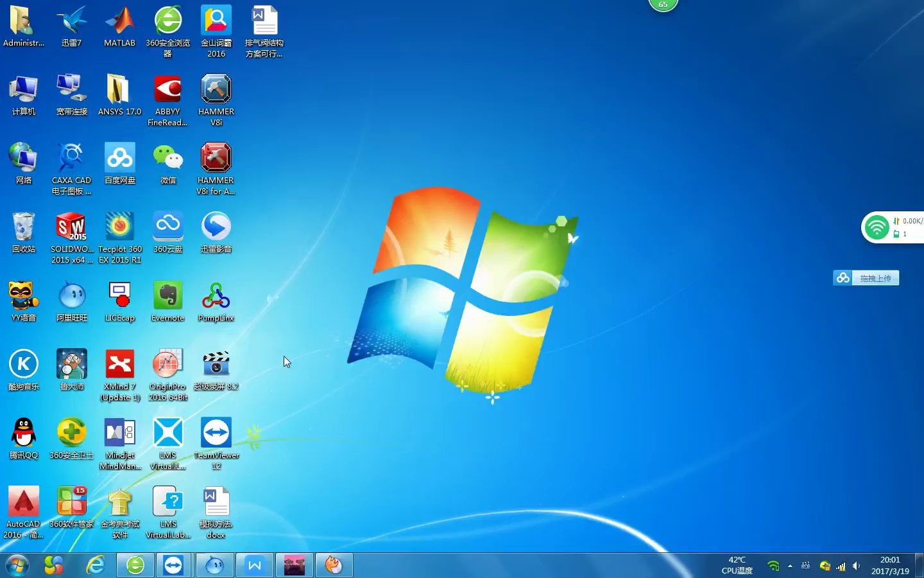
Task: Click the 酷狗音乐 shortcut
Action: (24, 370)
